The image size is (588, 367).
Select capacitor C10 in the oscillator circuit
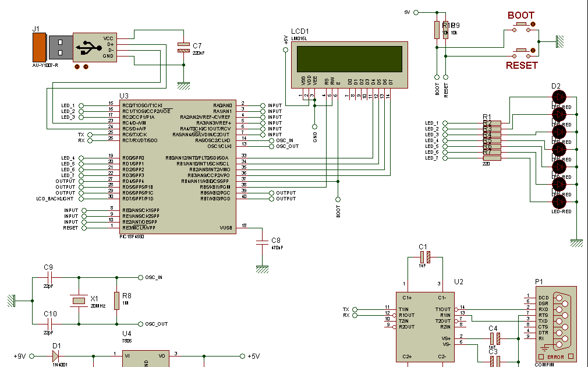point(50,324)
